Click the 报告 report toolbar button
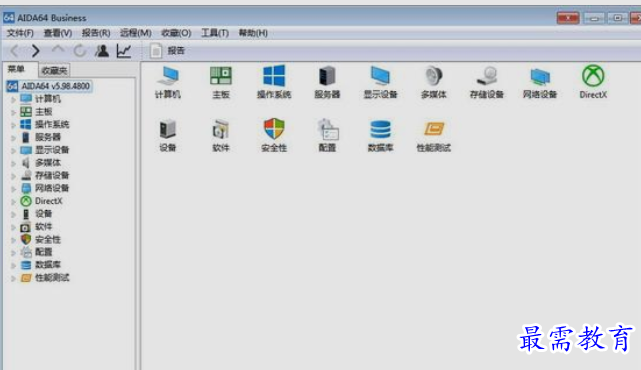The width and height of the screenshot is (641, 370). click(x=168, y=51)
